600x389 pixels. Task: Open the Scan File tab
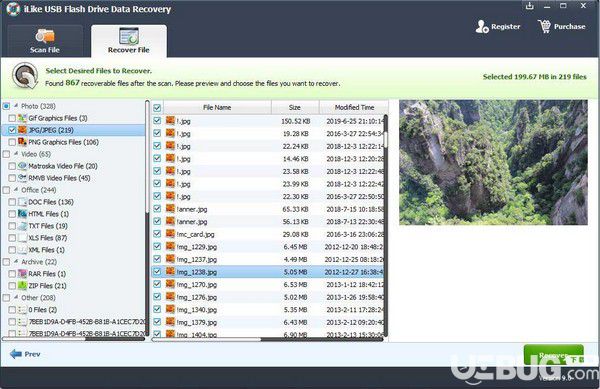click(45, 41)
